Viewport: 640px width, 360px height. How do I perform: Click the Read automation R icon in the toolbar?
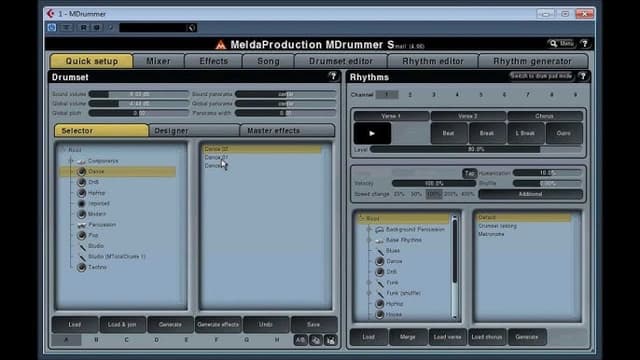pos(83,27)
